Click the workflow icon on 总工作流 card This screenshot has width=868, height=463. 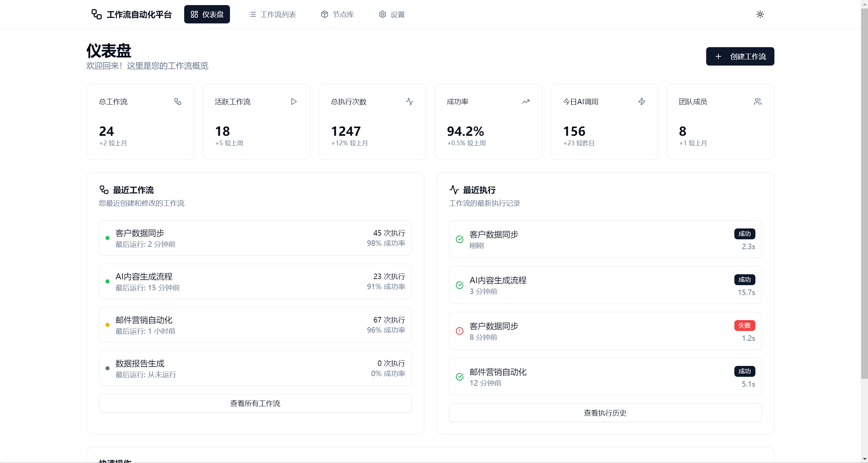(178, 101)
